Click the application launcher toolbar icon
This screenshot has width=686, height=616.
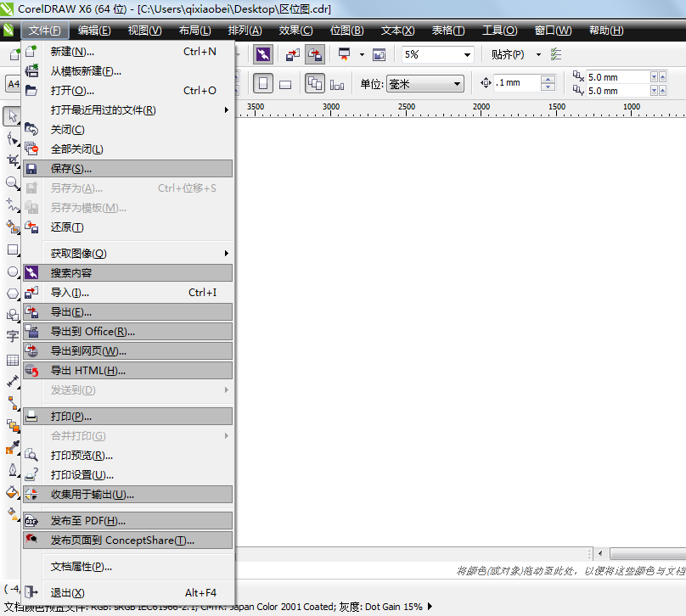click(345, 54)
